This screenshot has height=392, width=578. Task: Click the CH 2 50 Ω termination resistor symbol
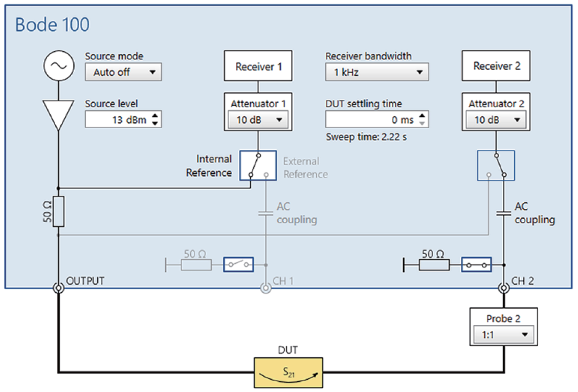[434, 265]
